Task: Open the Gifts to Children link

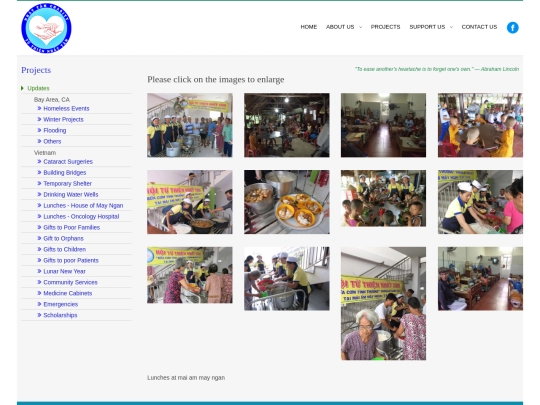Action: click(x=64, y=250)
